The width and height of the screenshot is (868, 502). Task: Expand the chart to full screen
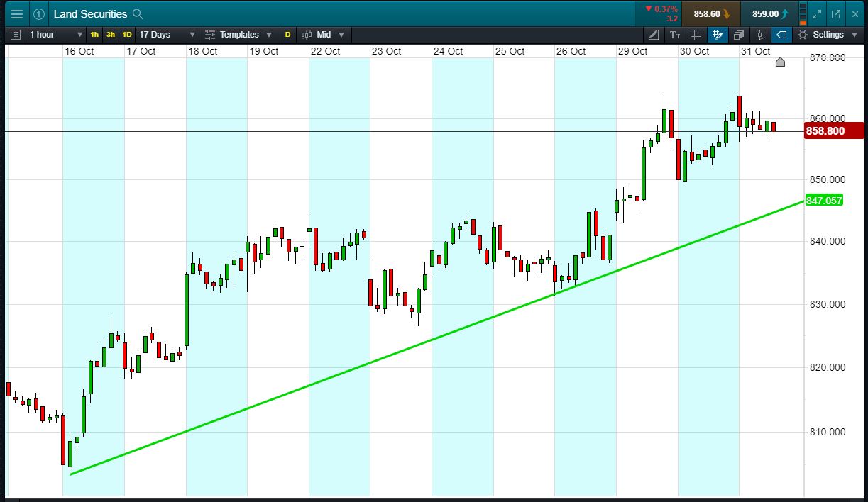817,14
